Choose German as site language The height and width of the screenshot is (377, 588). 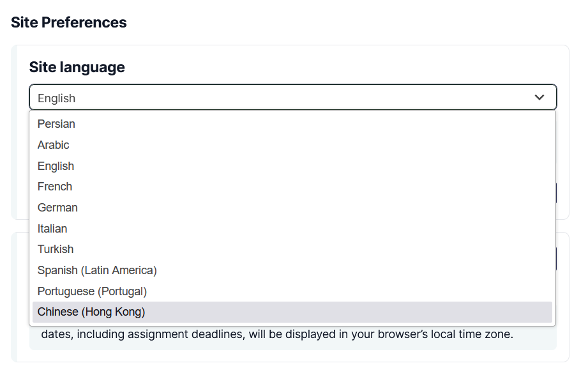(292, 208)
